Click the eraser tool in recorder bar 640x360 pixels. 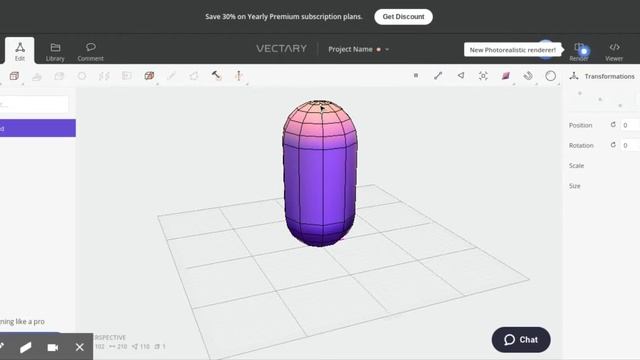pyautogui.click(x=25, y=347)
